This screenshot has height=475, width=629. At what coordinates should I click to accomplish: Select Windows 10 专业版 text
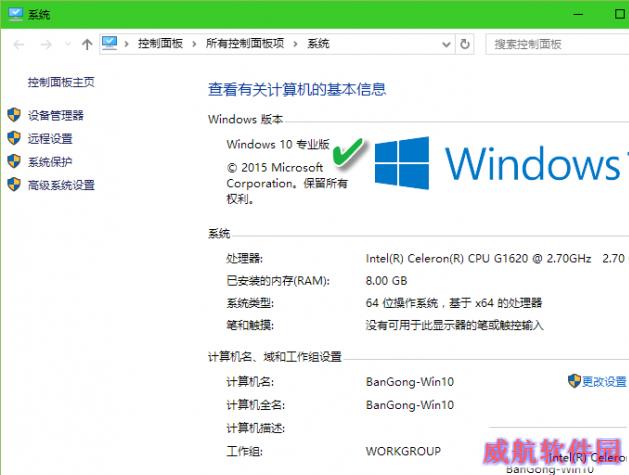click(278, 144)
